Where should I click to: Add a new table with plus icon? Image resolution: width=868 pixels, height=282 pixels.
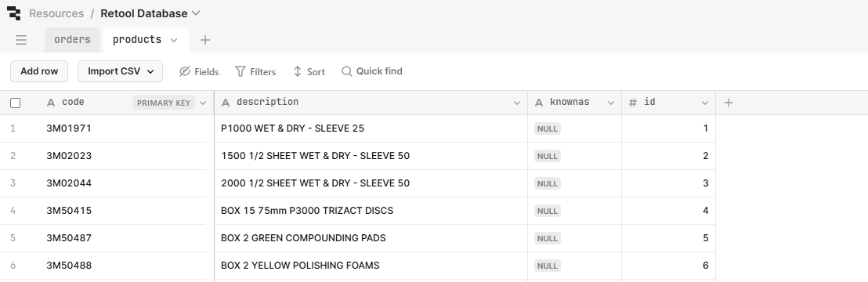(x=204, y=40)
